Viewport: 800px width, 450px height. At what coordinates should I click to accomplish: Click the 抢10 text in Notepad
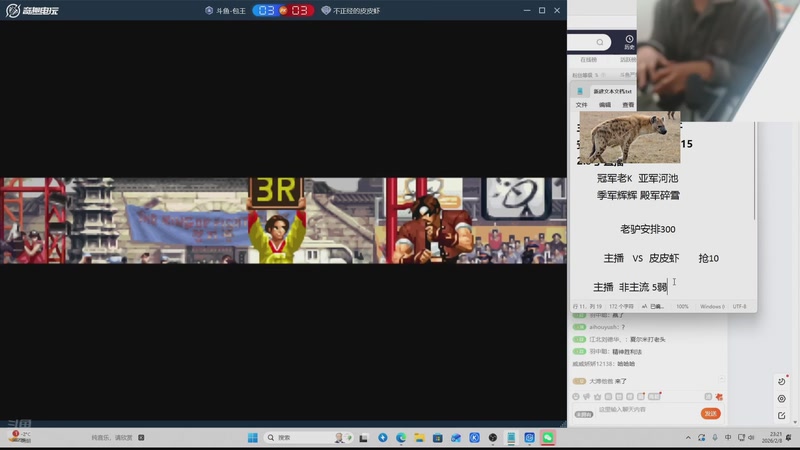point(709,258)
